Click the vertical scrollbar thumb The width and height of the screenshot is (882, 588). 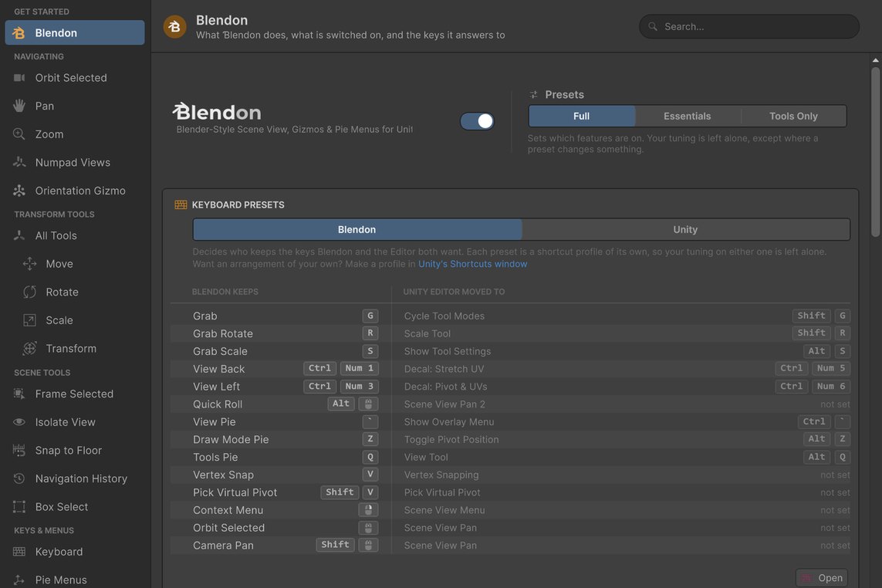[875, 152]
